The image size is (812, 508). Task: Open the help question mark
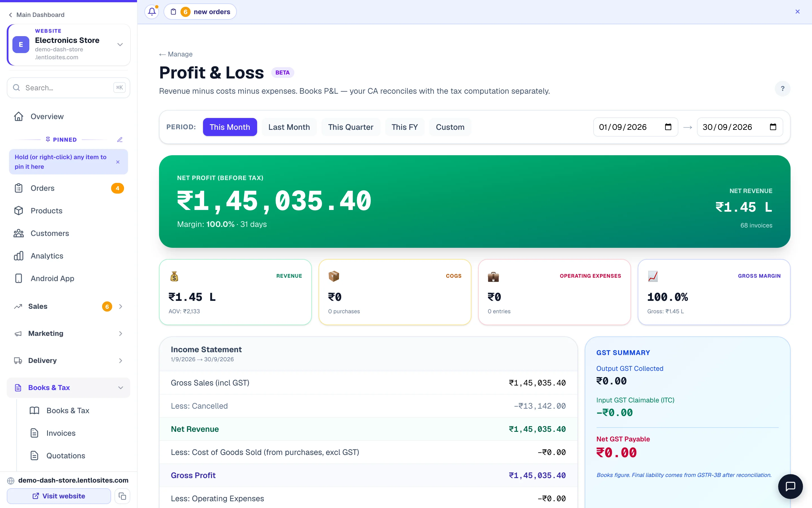(x=782, y=89)
